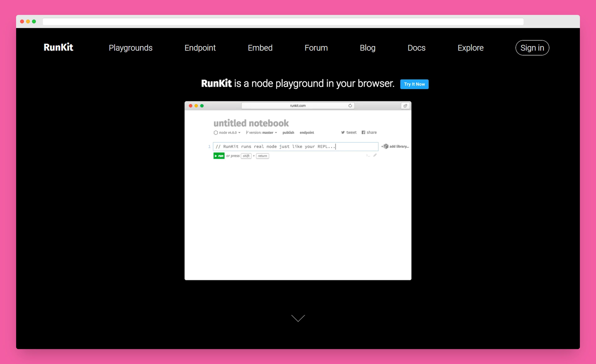Click the untitled notebook title
The image size is (596, 364).
pos(251,123)
